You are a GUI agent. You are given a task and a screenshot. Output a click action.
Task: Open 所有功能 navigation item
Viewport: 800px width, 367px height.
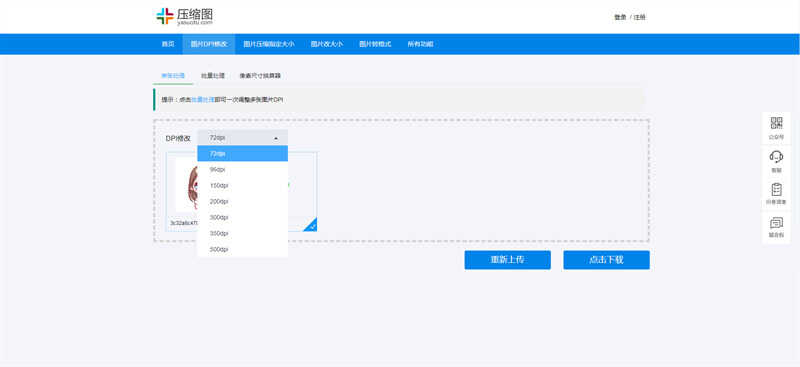click(420, 44)
